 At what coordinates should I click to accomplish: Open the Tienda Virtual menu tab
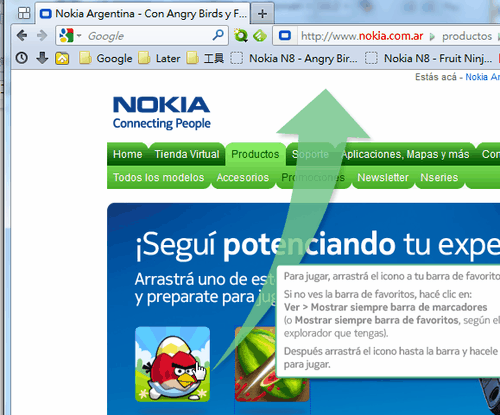pos(187,154)
